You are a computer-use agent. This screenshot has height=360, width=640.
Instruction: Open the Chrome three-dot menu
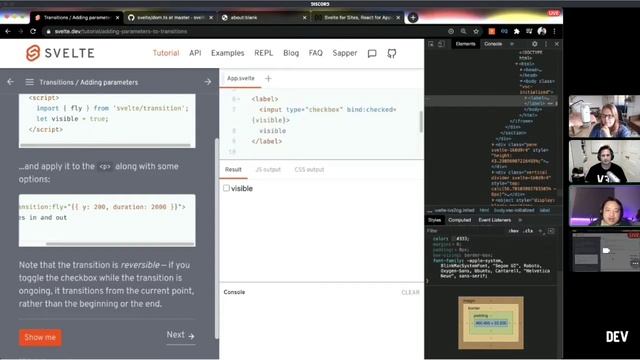click(x=554, y=31)
